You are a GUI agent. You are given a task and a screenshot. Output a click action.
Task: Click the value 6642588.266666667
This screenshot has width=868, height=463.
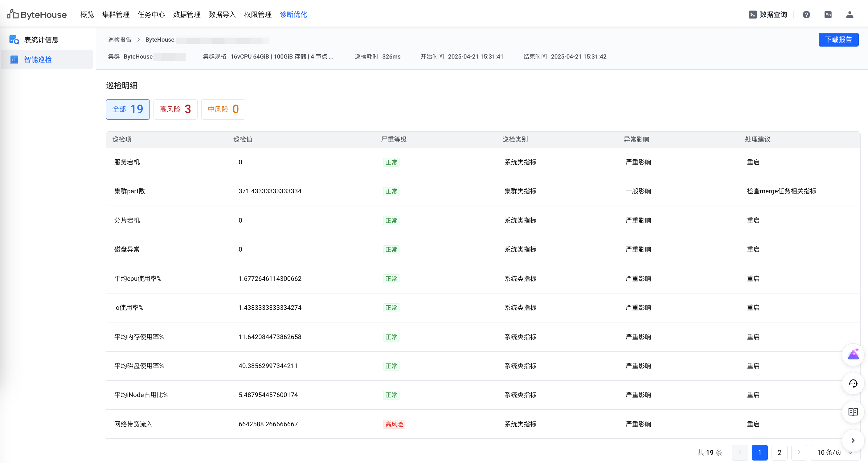click(x=268, y=424)
